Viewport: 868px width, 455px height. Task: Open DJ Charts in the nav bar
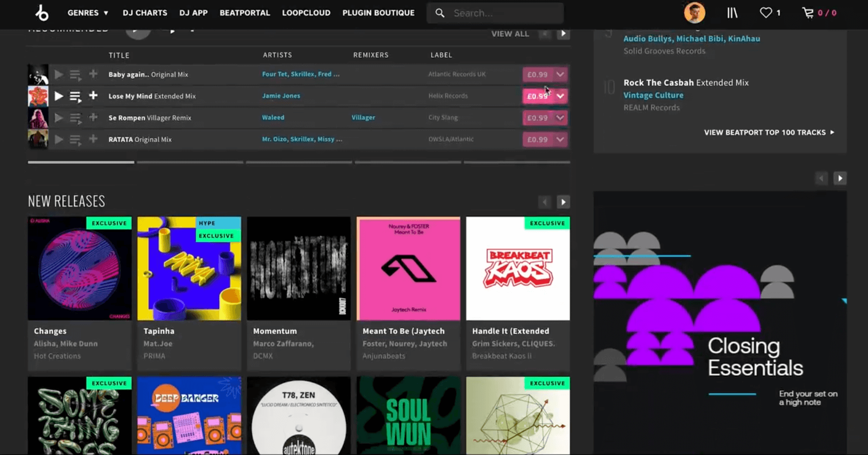tap(145, 13)
